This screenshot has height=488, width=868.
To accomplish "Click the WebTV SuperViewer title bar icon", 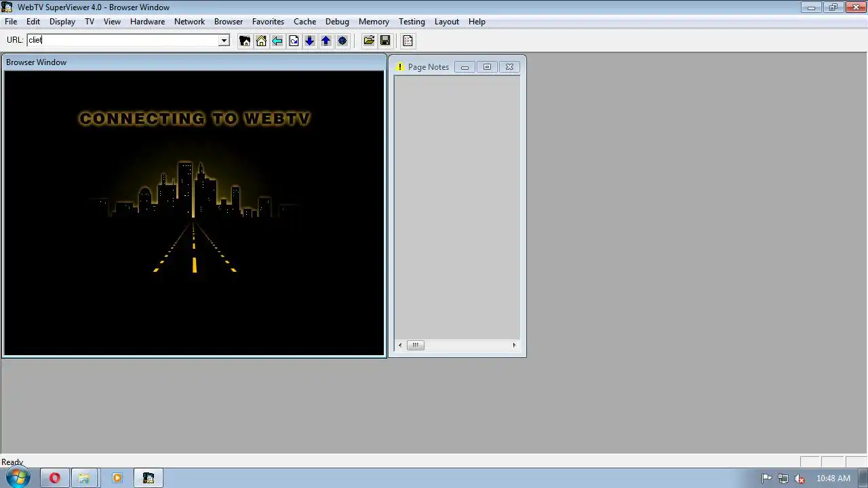I will click(7, 7).
